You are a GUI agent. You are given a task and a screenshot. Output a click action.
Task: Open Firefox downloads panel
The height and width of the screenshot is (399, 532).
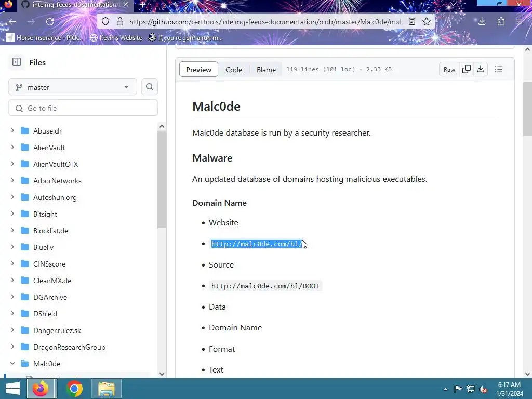(482, 22)
